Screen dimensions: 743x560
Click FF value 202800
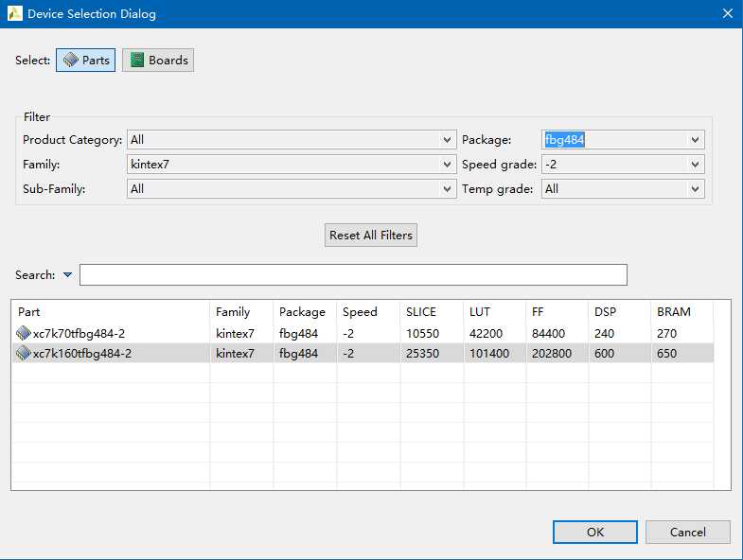(552, 354)
